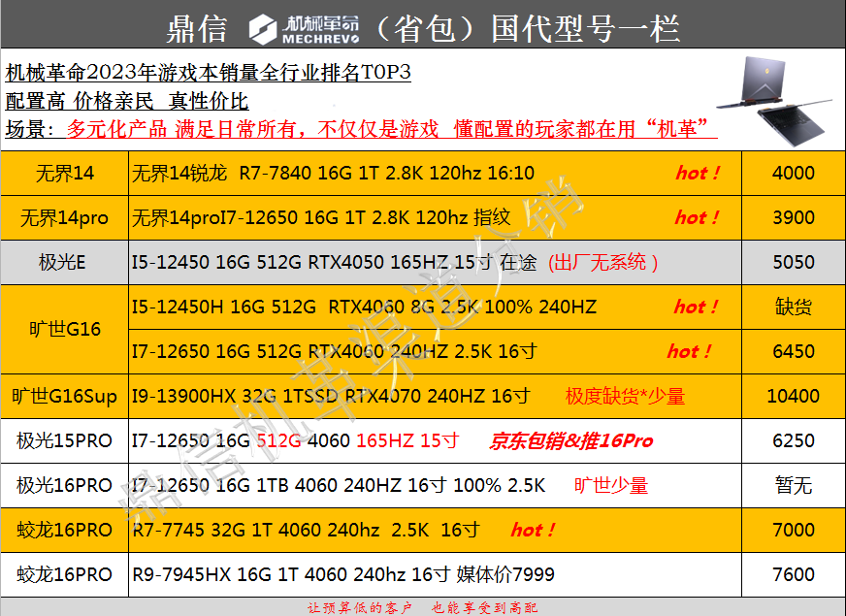Click the hot! tag in 无界14pro row
The height and width of the screenshot is (616, 846).
698,218
